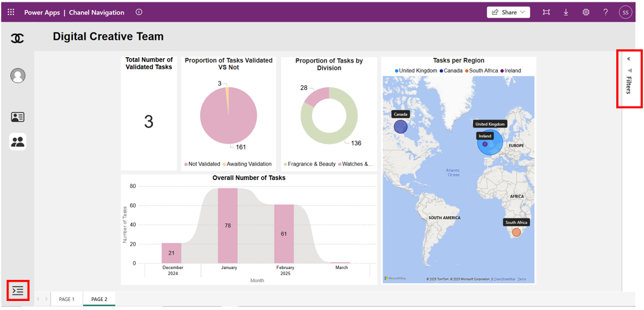Image resolution: width=644 pixels, height=310 pixels.
Task: Click the South Africa legend color dot
Action: (x=466, y=70)
